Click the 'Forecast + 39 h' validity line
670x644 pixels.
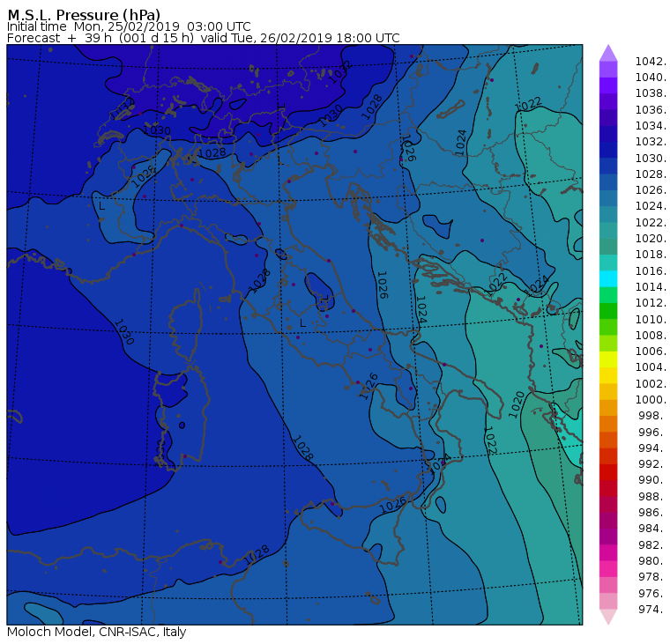click(204, 38)
